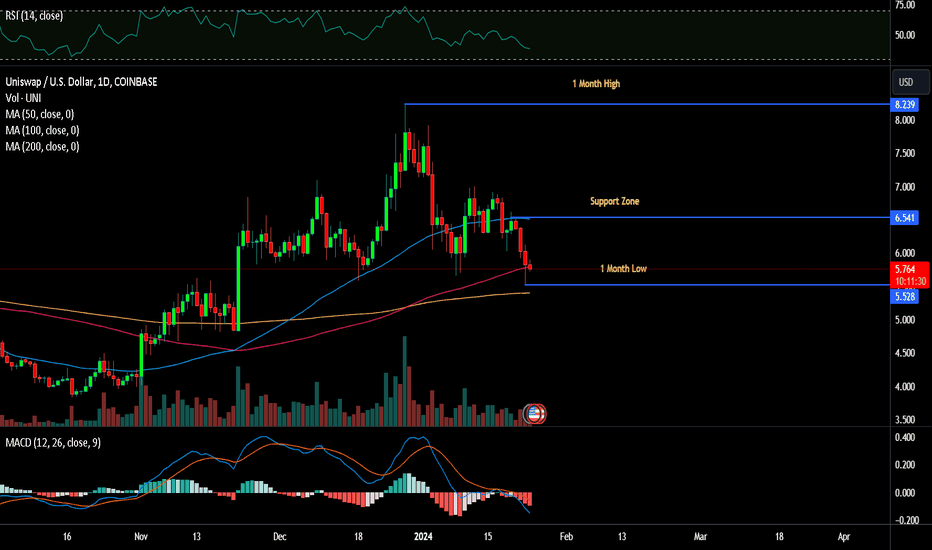Select the Support Zone horizontal line at 6.541

click(700, 218)
